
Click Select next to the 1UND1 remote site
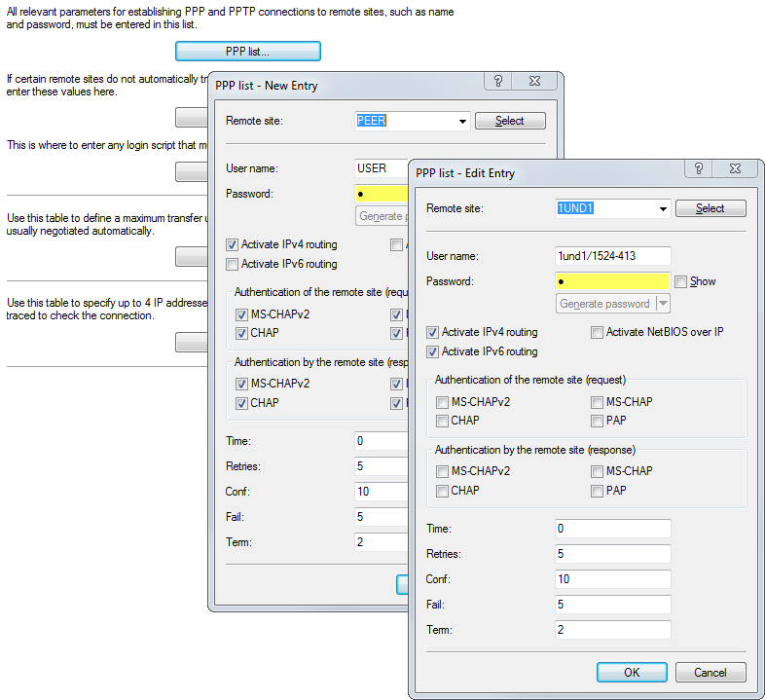710,208
